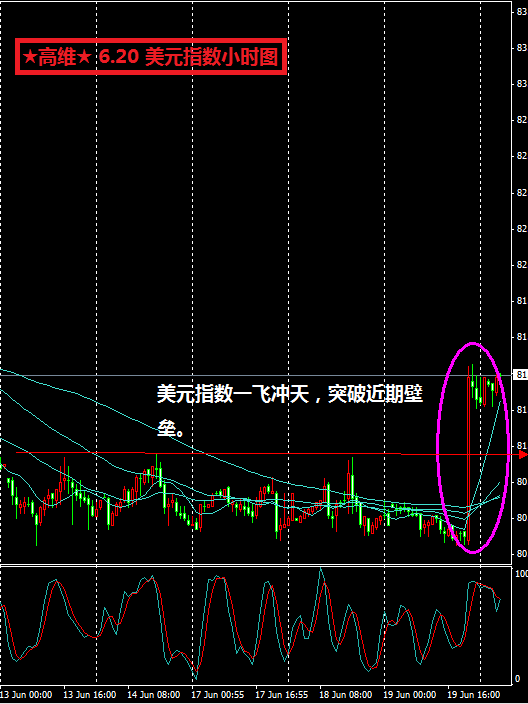Click the 0 level label on the oscillator scale
Screen dimensions: 528x704
(x=518, y=678)
